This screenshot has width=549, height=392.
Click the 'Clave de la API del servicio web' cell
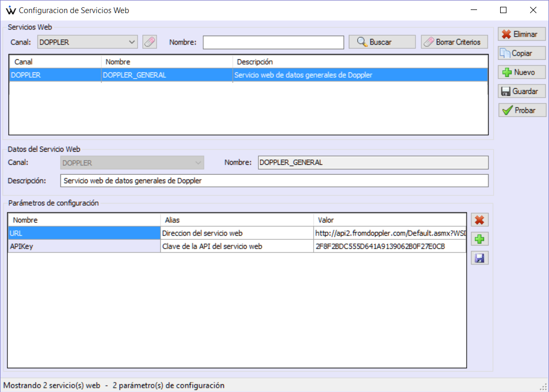click(237, 246)
